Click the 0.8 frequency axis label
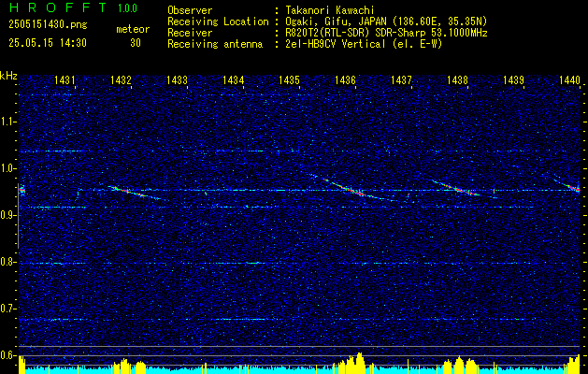588x374 pixels. point(7,262)
